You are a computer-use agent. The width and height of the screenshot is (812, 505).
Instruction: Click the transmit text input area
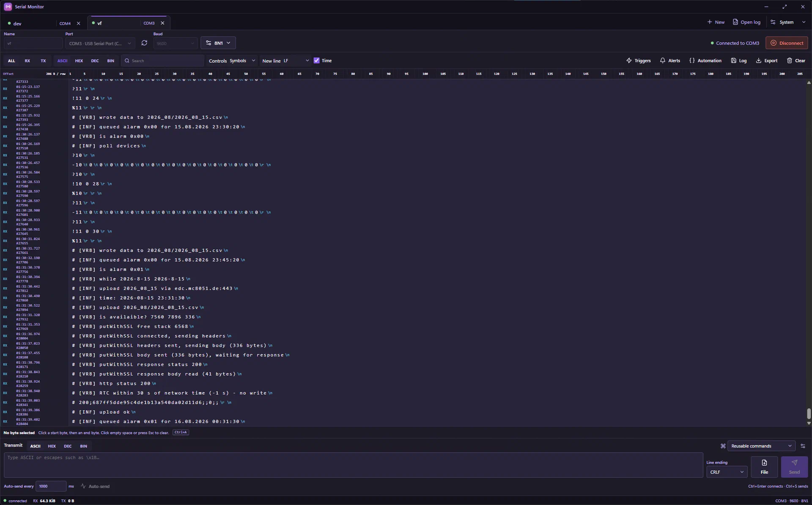pyautogui.click(x=353, y=465)
